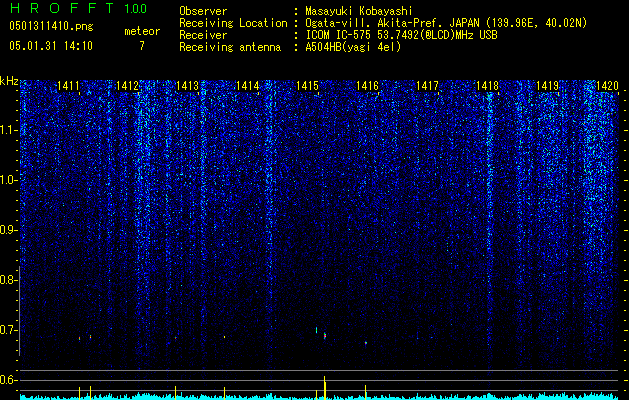Click the 1416 time marker
The image size is (629, 400).
tap(367, 85)
